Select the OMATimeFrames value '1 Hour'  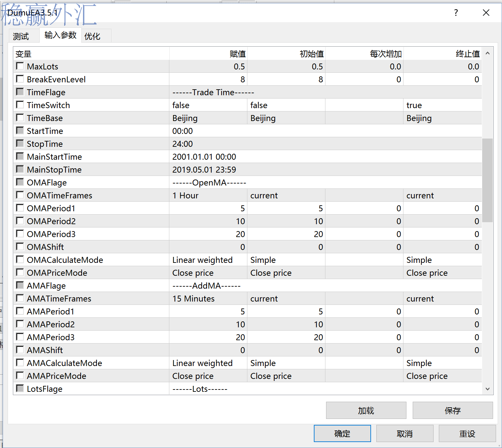pyautogui.click(x=208, y=195)
